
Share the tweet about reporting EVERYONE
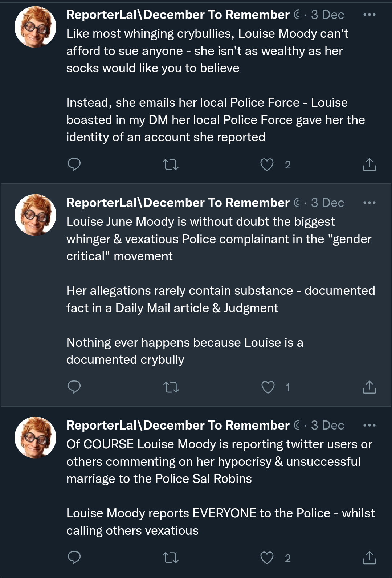(x=369, y=558)
